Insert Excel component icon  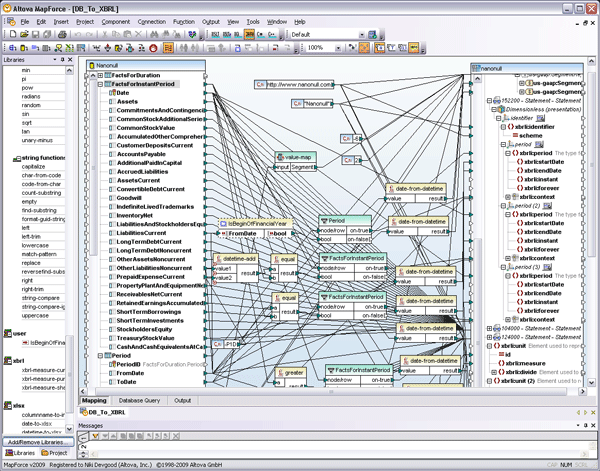(x=69, y=48)
